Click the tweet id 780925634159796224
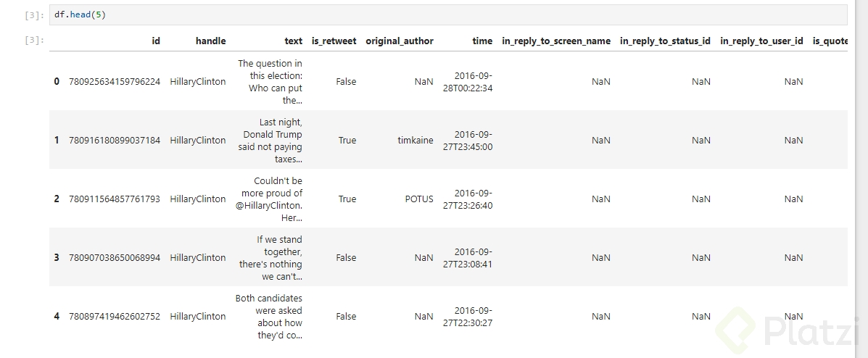868x358 pixels. coord(115,82)
